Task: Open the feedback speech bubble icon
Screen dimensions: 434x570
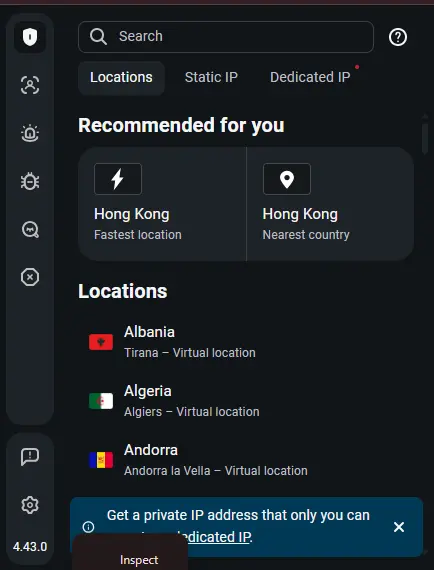Action: [30, 456]
